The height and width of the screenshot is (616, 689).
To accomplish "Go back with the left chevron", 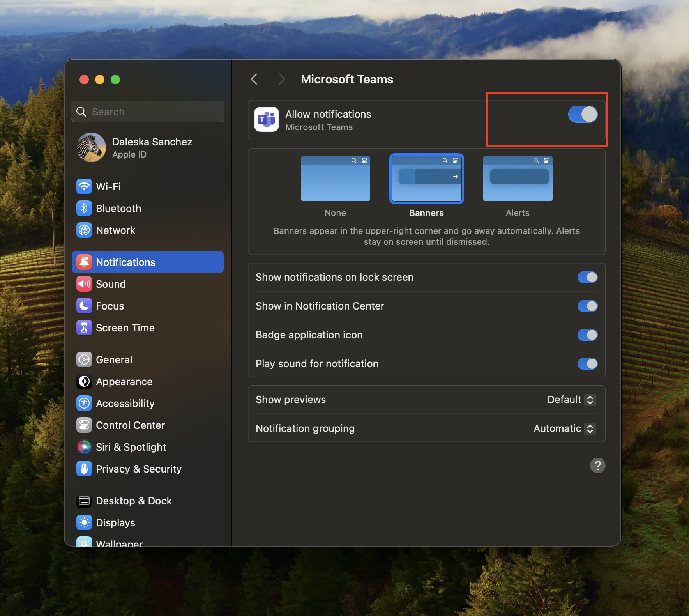I will pos(254,79).
